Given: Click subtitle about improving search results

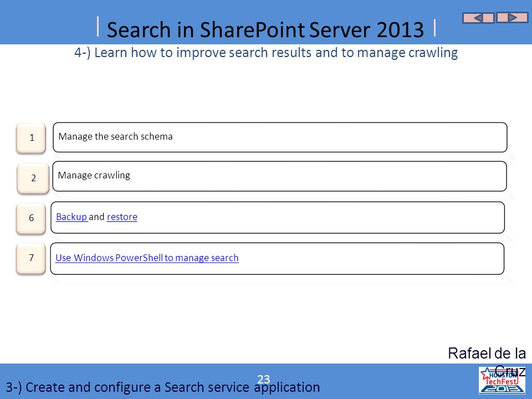Looking at the screenshot, I should pyautogui.click(x=266, y=53).
